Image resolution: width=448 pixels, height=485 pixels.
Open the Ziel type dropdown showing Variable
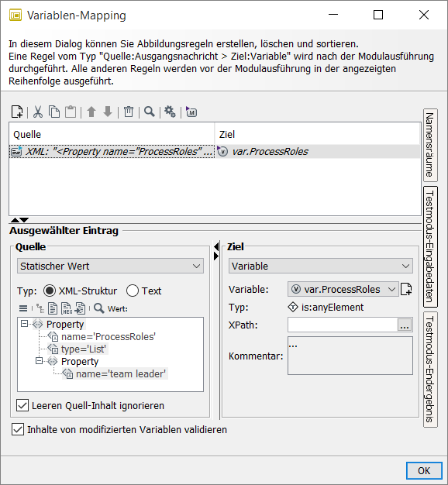pyautogui.click(x=321, y=266)
